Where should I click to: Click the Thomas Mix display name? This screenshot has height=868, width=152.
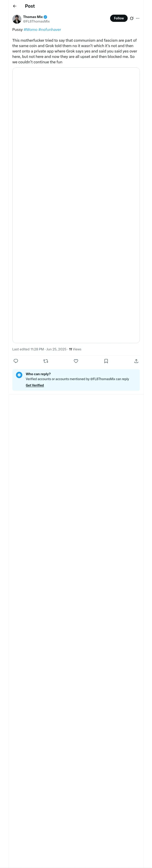pos(33,17)
